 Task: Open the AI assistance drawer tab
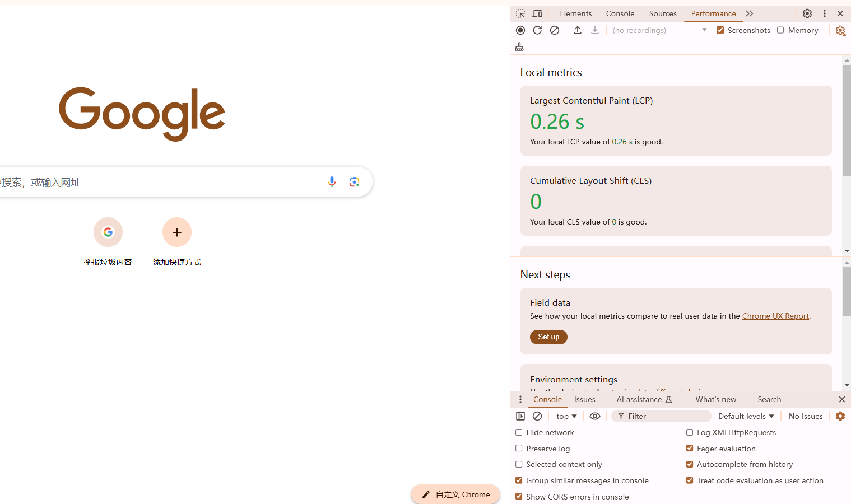pyautogui.click(x=644, y=399)
